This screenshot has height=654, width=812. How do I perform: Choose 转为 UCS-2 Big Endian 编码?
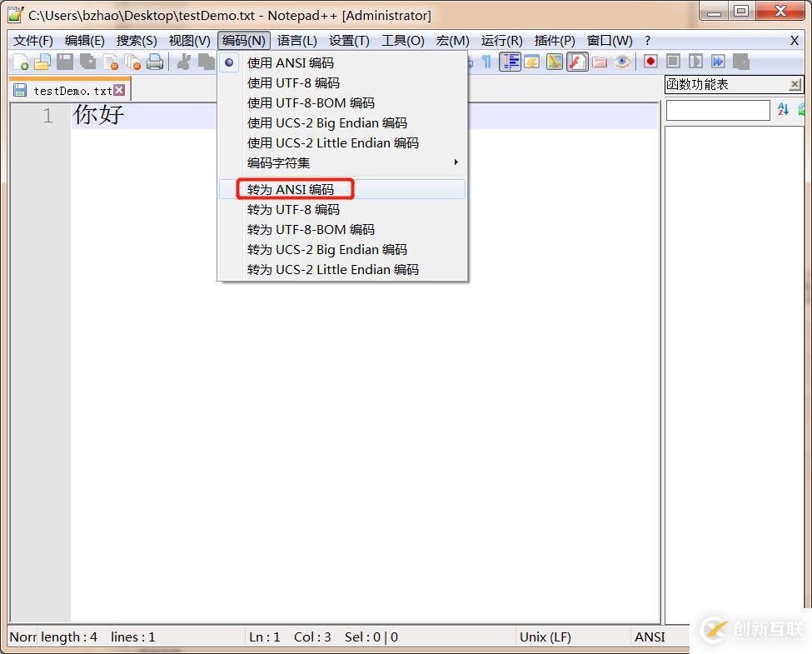pyautogui.click(x=342, y=249)
